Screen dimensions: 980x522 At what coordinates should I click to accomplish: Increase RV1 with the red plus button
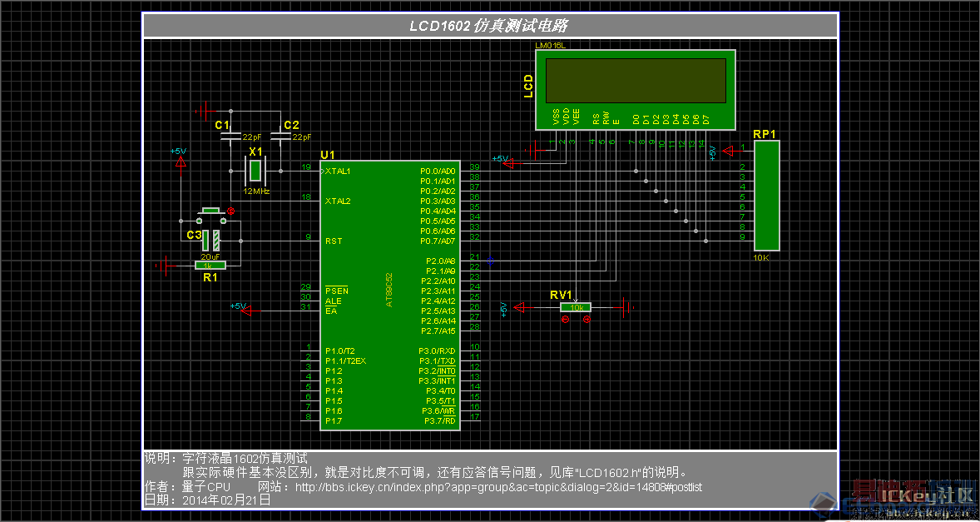point(587,320)
